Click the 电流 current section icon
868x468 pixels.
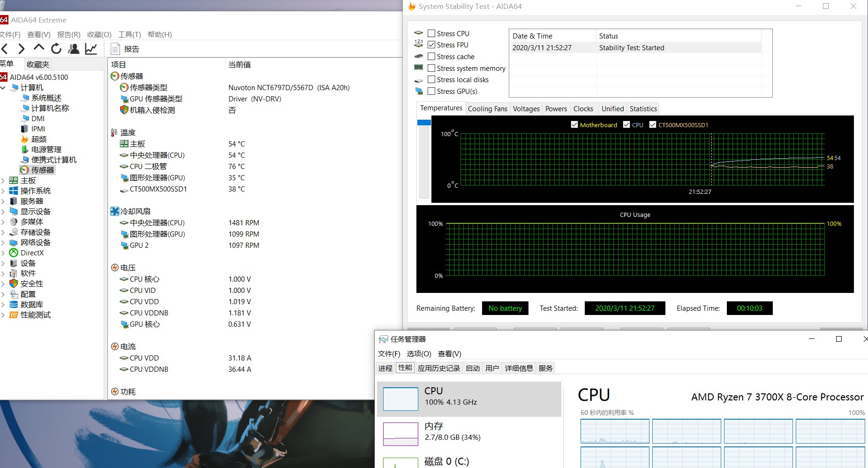coord(115,346)
